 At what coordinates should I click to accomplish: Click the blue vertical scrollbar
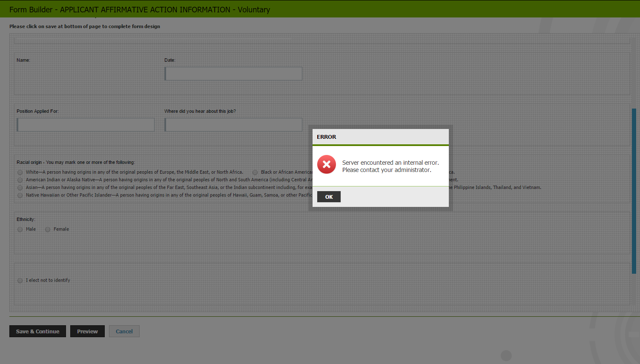pyautogui.click(x=634, y=191)
